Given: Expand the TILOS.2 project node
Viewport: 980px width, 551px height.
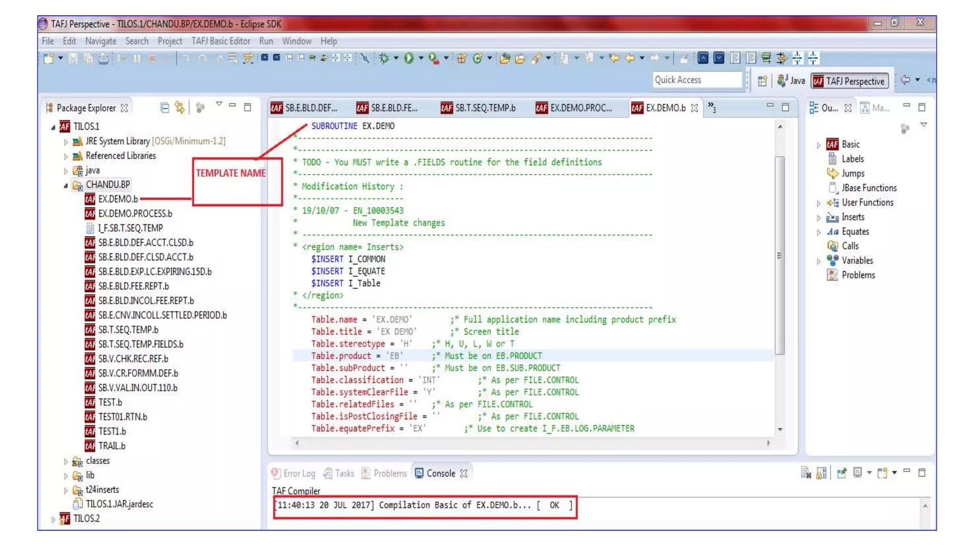Looking at the screenshot, I should pyautogui.click(x=53, y=519).
